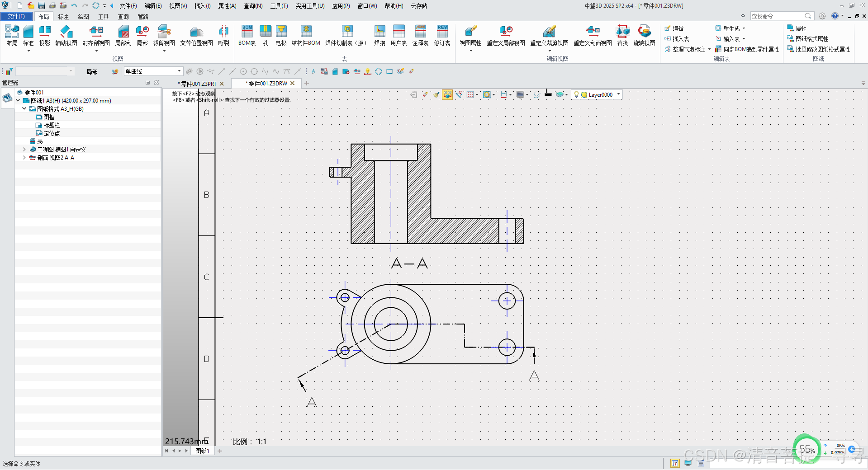Click the grid dots display icon
Image resolution: width=868 pixels, height=470 pixels.
470,94
